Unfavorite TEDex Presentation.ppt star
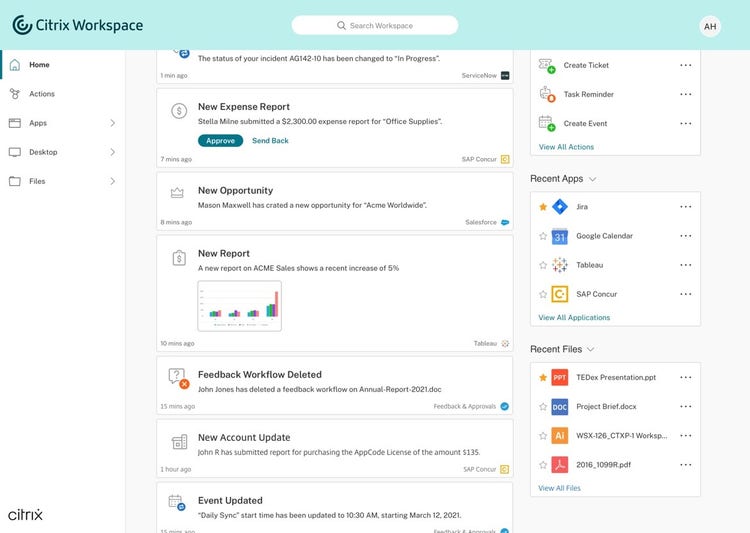Screen dimensions: 750x533 [x=543, y=378]
